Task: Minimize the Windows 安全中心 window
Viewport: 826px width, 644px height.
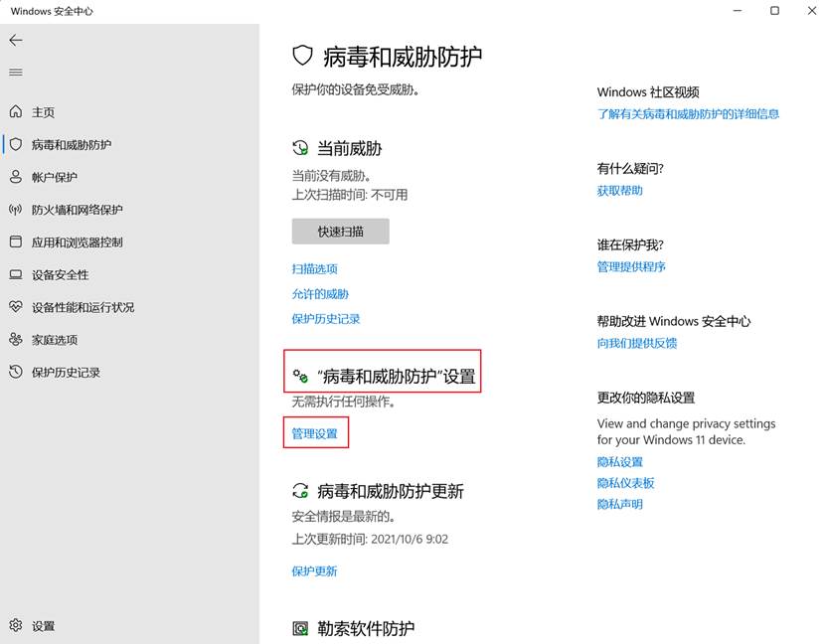Action: click(738, 11)
